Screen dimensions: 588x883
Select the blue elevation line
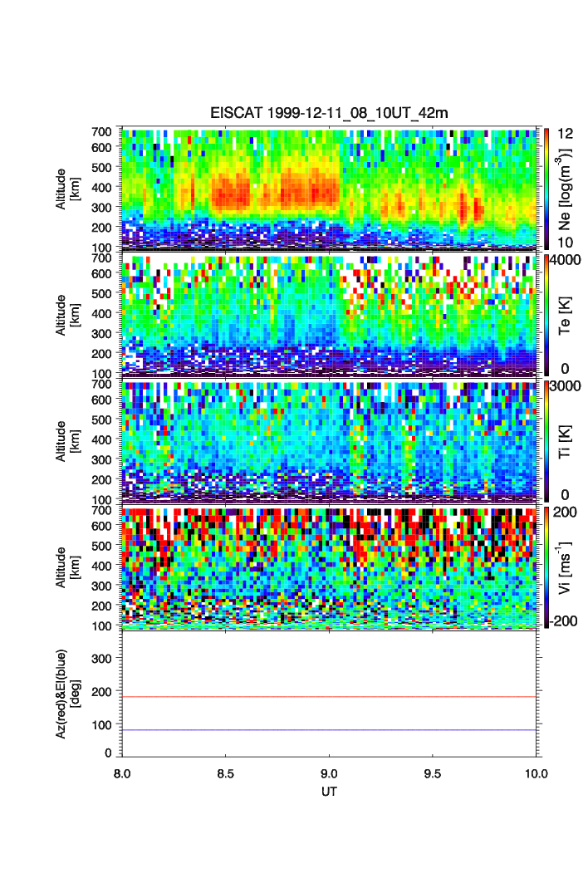[332, 730]
